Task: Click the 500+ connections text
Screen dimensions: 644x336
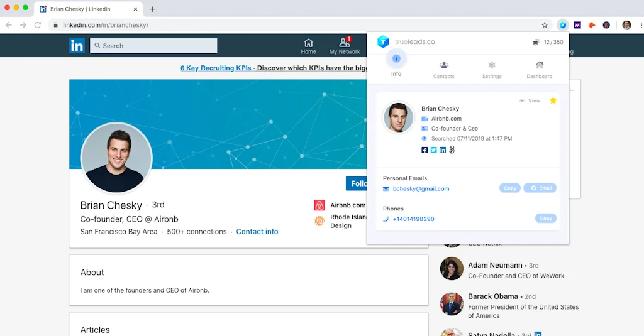Action: coord(197,231)
